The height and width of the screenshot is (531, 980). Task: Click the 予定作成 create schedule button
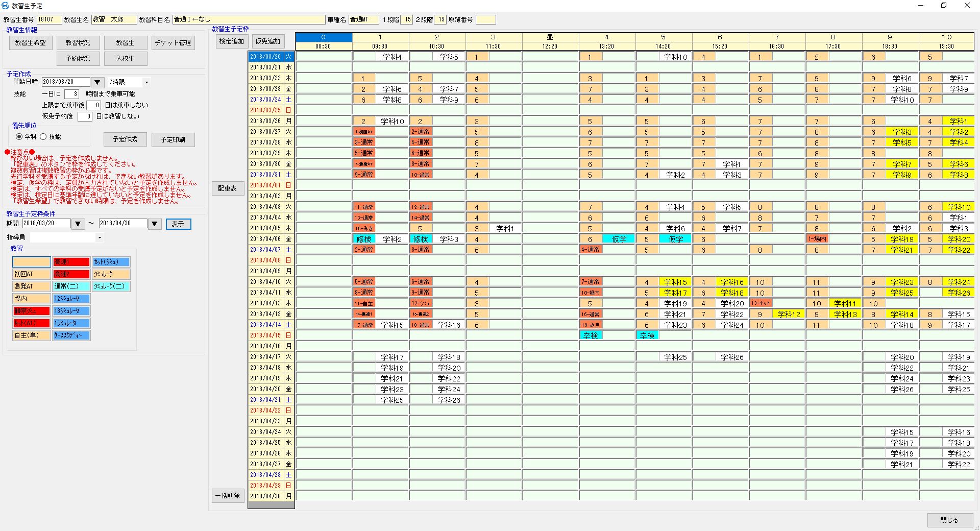point(125,139)
